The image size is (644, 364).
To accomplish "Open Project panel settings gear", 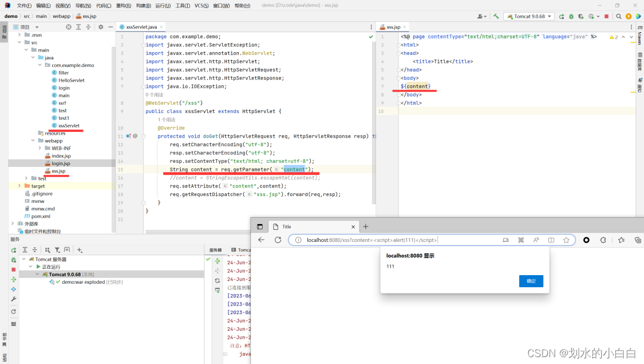I will click(x=101, y=27).
